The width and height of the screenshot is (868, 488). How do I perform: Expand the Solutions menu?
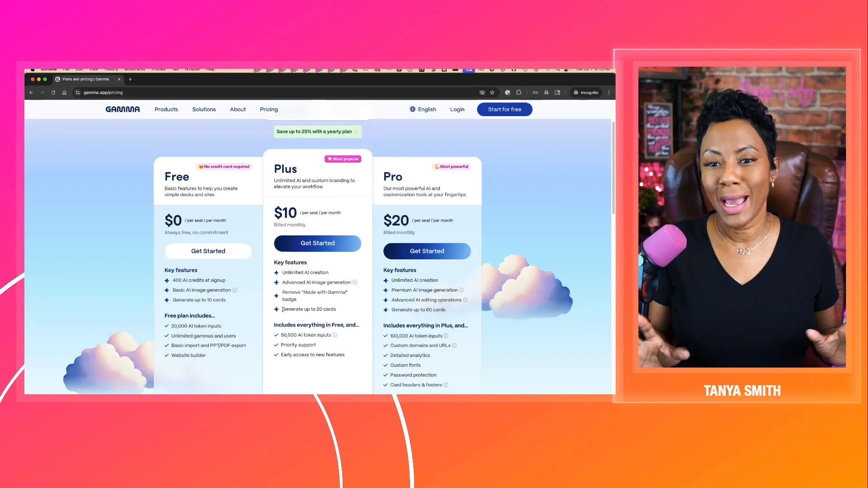[x=204, y=109]
